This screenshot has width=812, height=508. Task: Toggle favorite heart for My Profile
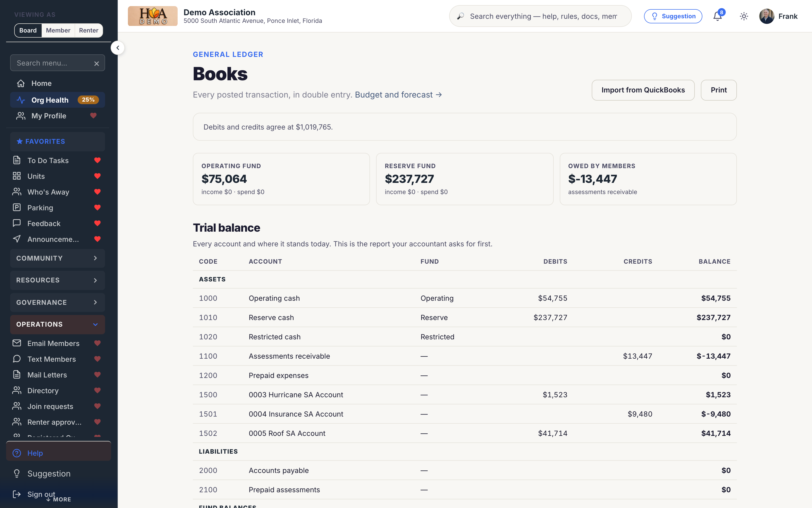pyautogui.click(x=93, y=116)
